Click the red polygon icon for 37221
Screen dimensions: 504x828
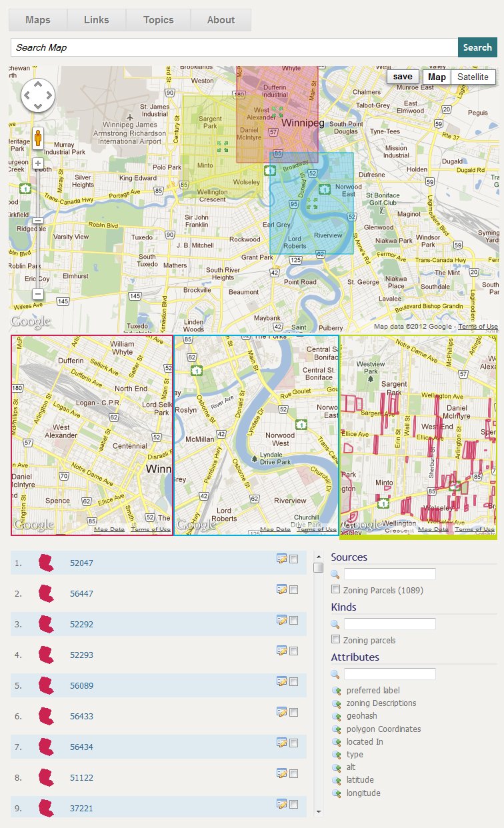click(x=46, y=808)
